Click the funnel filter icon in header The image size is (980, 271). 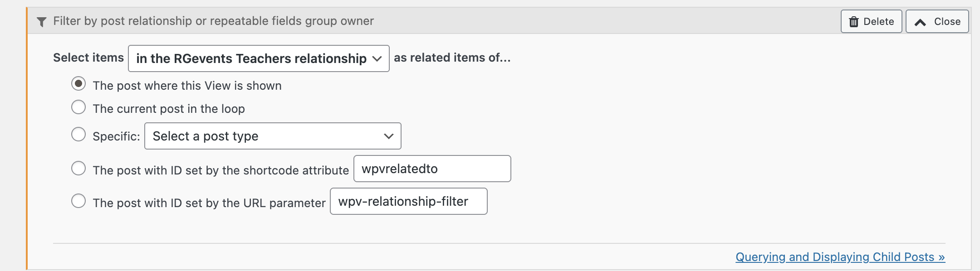[42, 22]
